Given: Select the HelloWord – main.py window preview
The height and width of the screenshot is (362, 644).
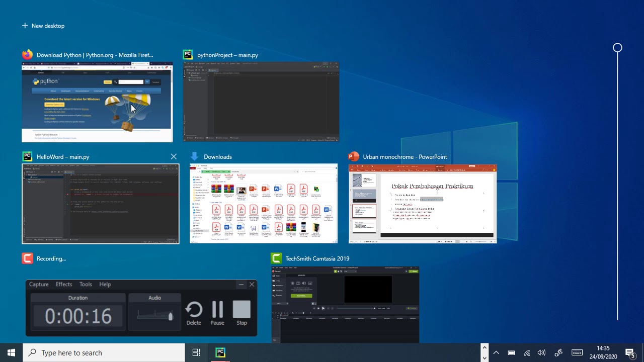Looking at the screenshot, I should (x=100, y=204).
